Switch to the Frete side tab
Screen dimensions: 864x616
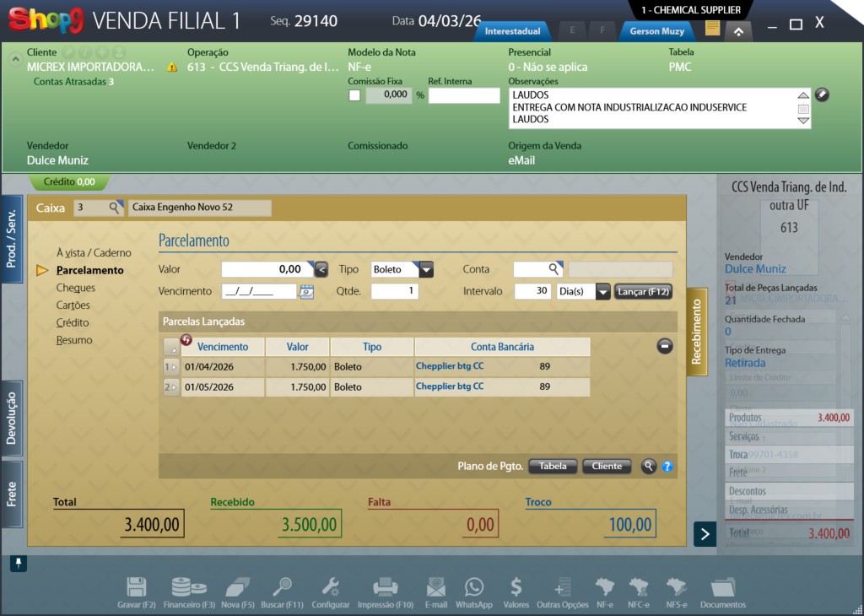click(12, 495)
